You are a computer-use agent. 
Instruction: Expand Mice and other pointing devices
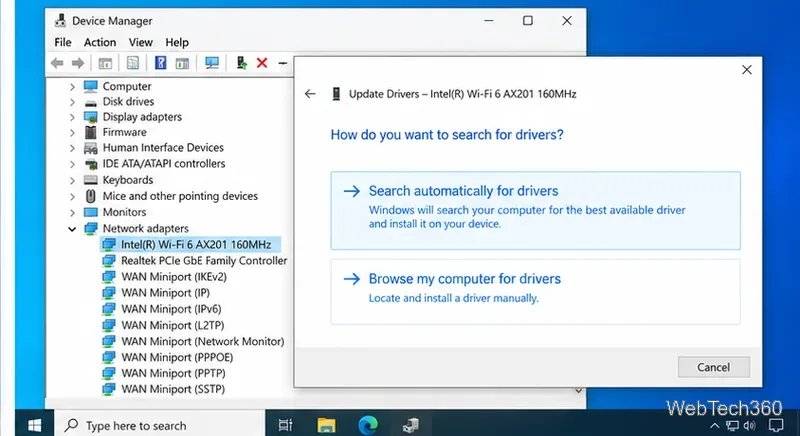coord(72,196)
